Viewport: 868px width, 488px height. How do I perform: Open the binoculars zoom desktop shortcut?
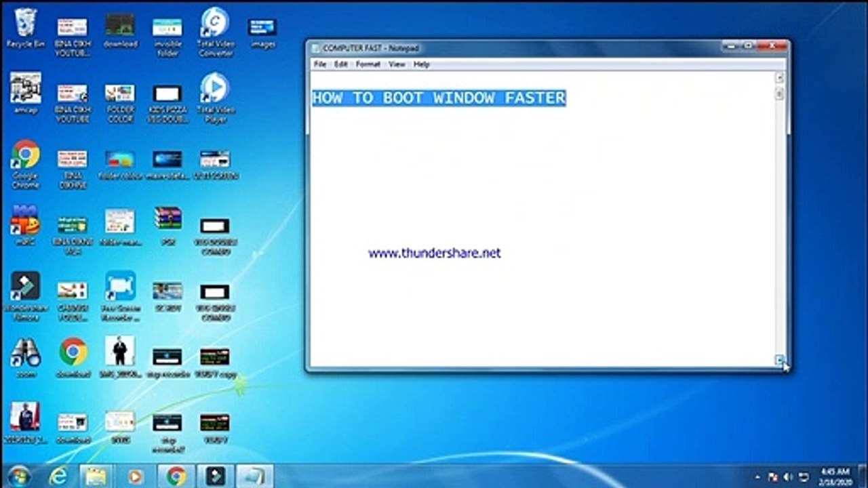25,358
